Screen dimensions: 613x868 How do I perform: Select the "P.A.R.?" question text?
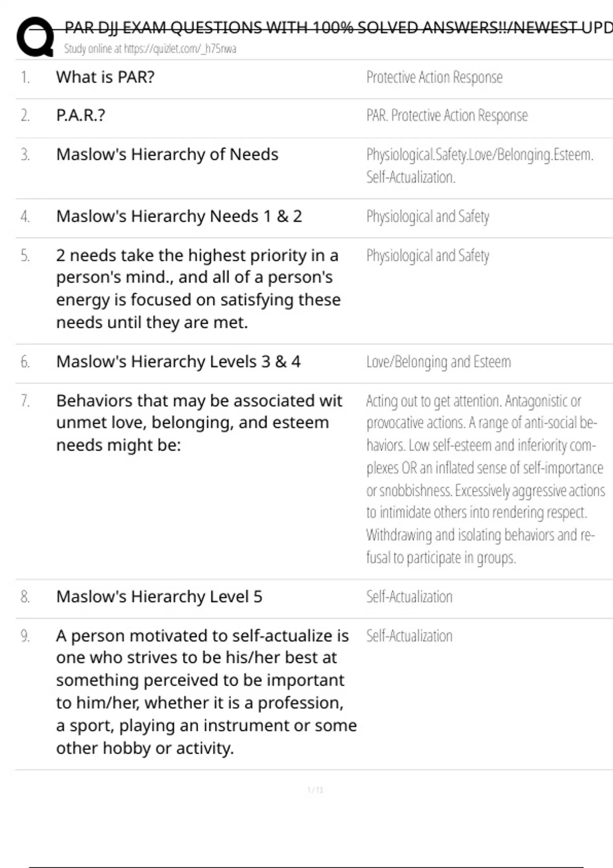(81, 115)
